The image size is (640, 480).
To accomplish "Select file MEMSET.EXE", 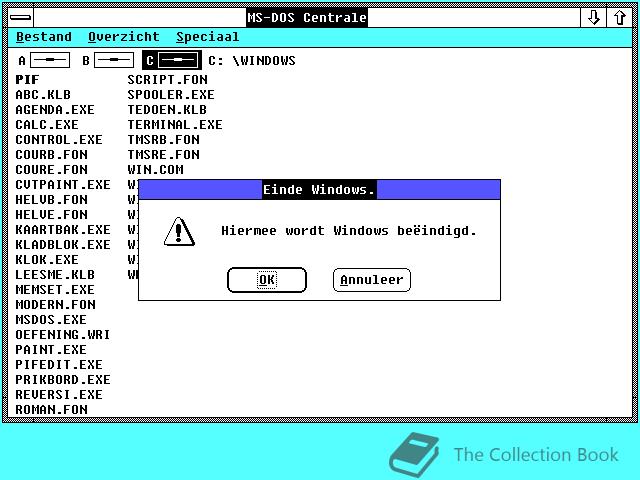I will [x=55, y=290].
